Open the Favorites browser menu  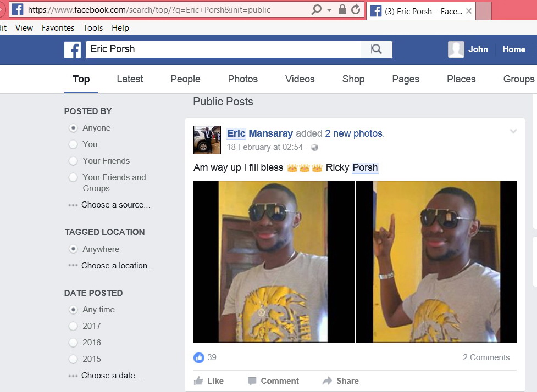pos(58,27)
